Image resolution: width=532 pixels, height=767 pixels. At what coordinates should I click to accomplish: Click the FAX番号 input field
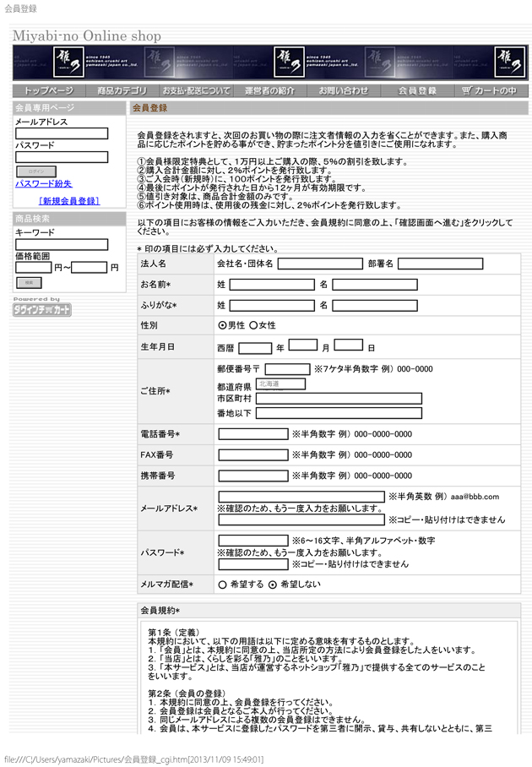click(253, 455)
